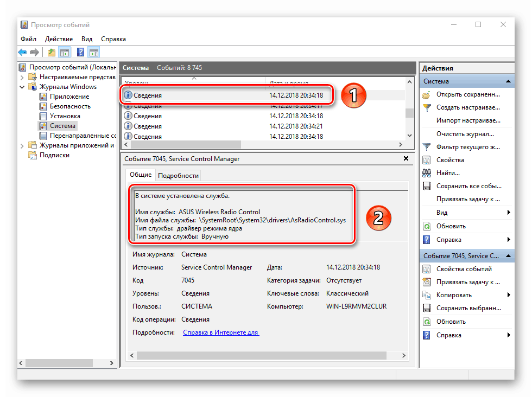Select Просмотр событий (Локальный) root node
The image size is (532, 397).
point(72,67)
